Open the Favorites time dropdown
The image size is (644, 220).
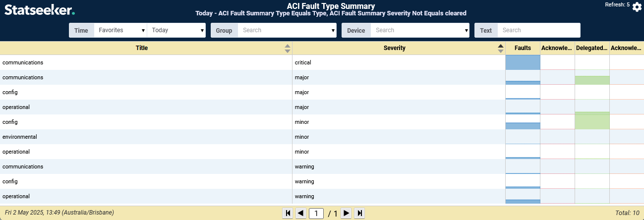coord(120,30)
